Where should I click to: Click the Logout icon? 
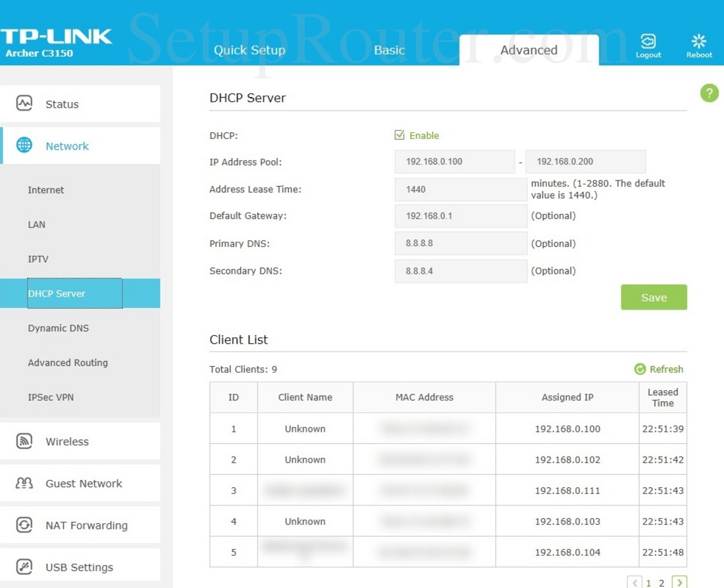pos(648,41)
